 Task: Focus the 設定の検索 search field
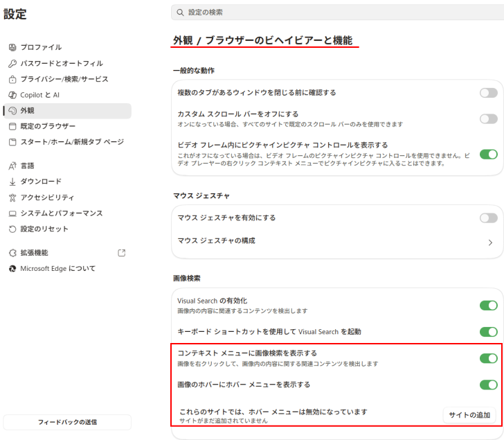[338, 12]
